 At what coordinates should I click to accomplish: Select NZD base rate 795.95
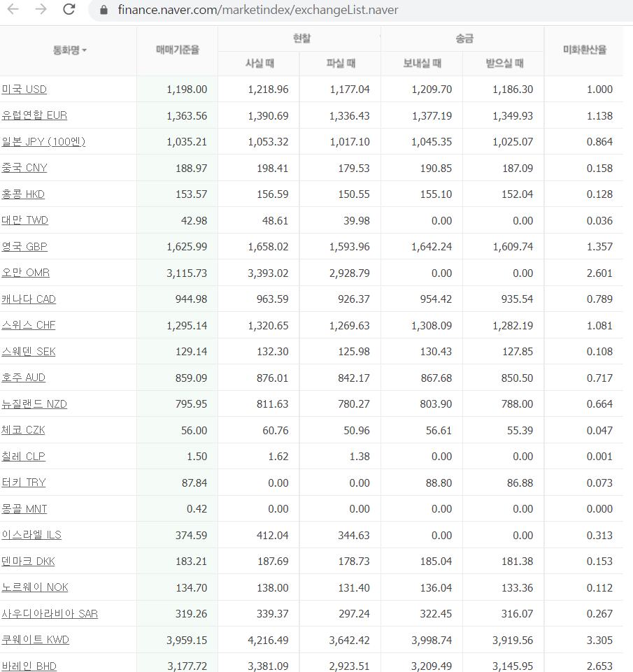click(x=191, y=403)
